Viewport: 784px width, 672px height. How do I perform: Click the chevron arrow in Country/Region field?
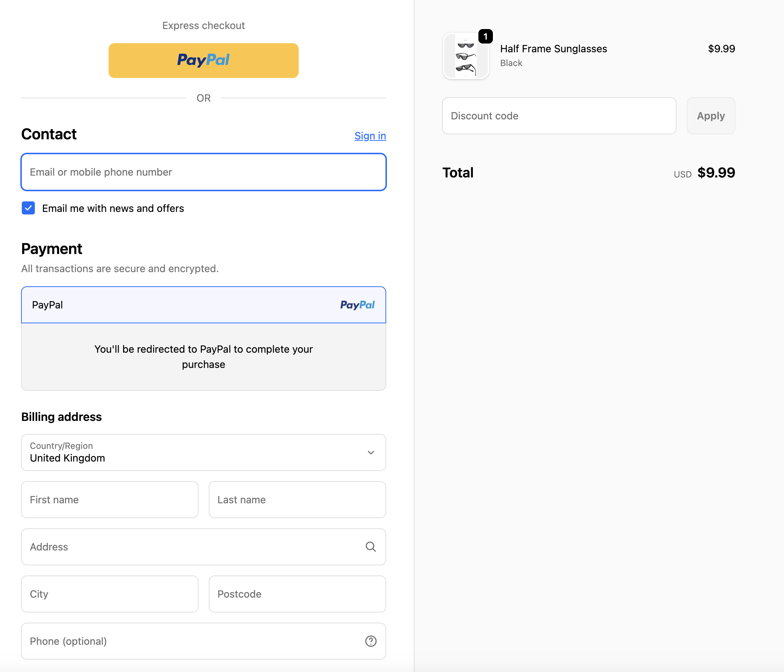point(371,452)
